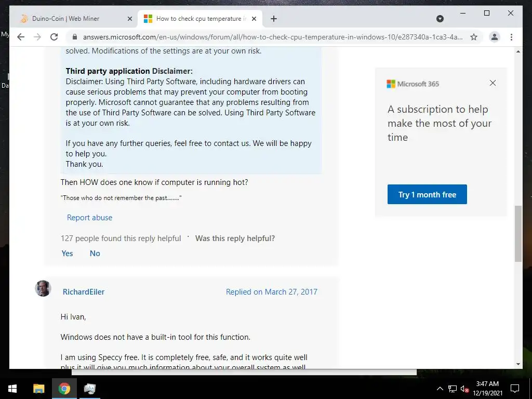The height and width of the screenshot is (399, 532).
Task: Open the taskbar clock and date
Action: click(x=487, y=389)
